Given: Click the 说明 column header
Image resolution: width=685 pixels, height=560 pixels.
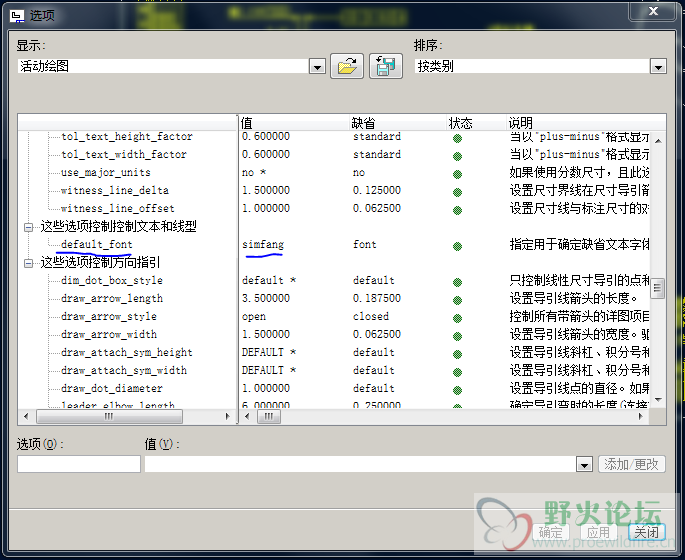Looking at the screenshot, I should (586, 123).
